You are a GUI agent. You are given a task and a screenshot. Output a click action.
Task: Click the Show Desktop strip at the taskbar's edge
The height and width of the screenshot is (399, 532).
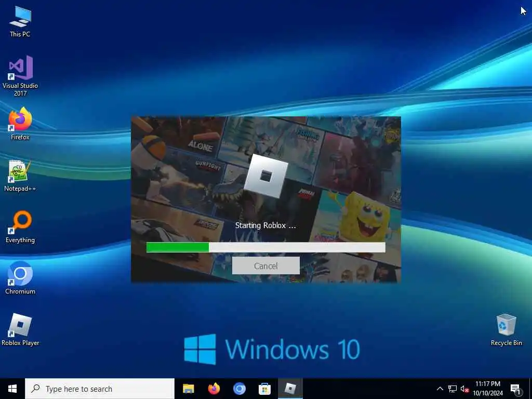530,389
